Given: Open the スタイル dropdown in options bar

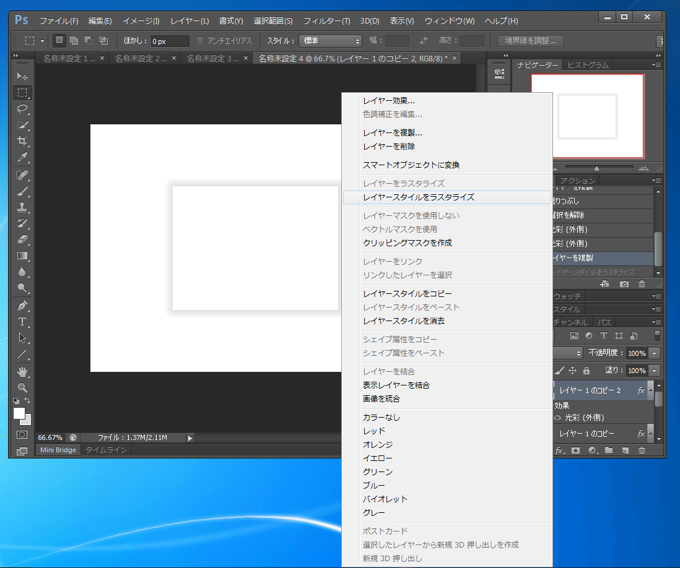Looking at the screenshot, I should click(330, 41).
